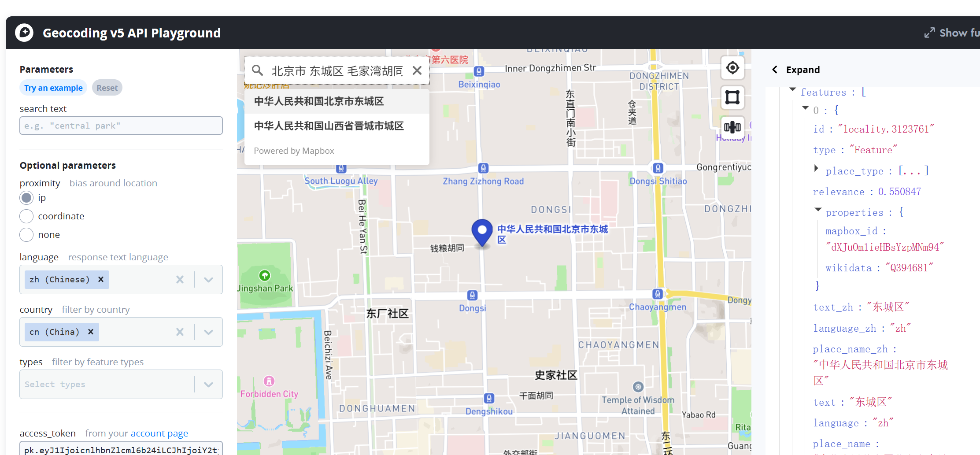
Task: Click the Expand back chevron icon
Action: pos(775,70)
